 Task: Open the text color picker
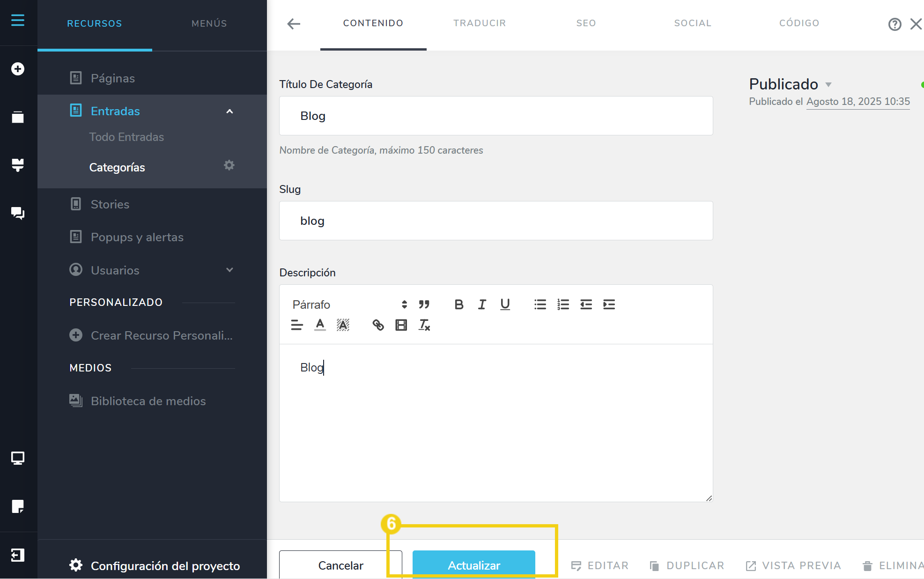tap(320, 325)
